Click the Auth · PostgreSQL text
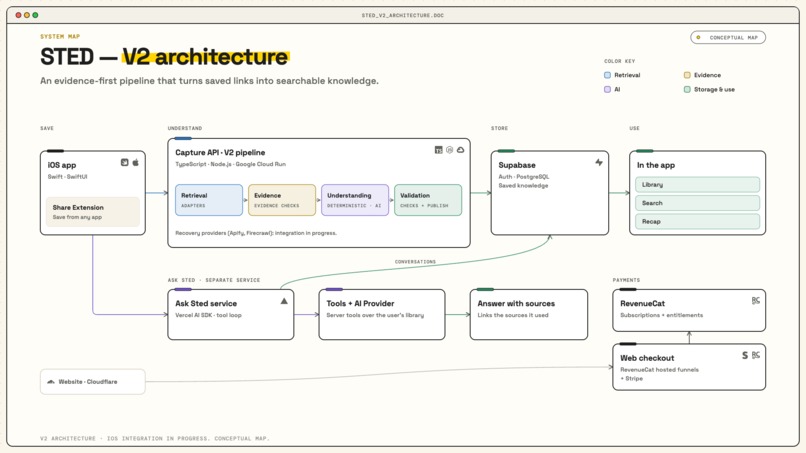Screen dimensions: 806x453 point(524,176)
